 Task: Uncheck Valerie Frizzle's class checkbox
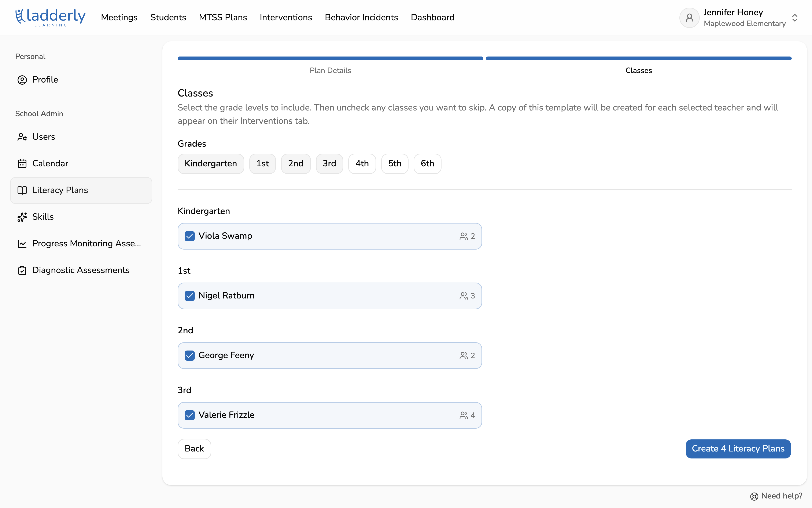(190, 415)
